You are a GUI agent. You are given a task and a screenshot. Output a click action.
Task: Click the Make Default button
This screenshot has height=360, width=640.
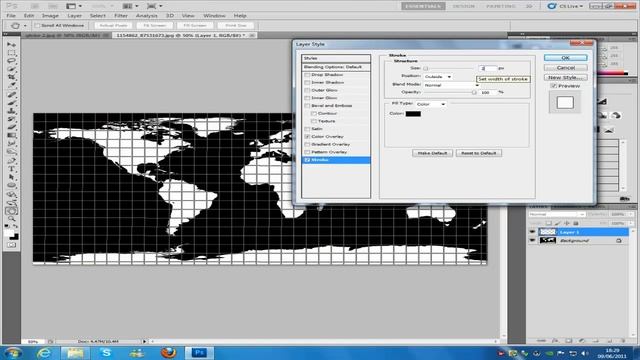(x=432, y=153)
